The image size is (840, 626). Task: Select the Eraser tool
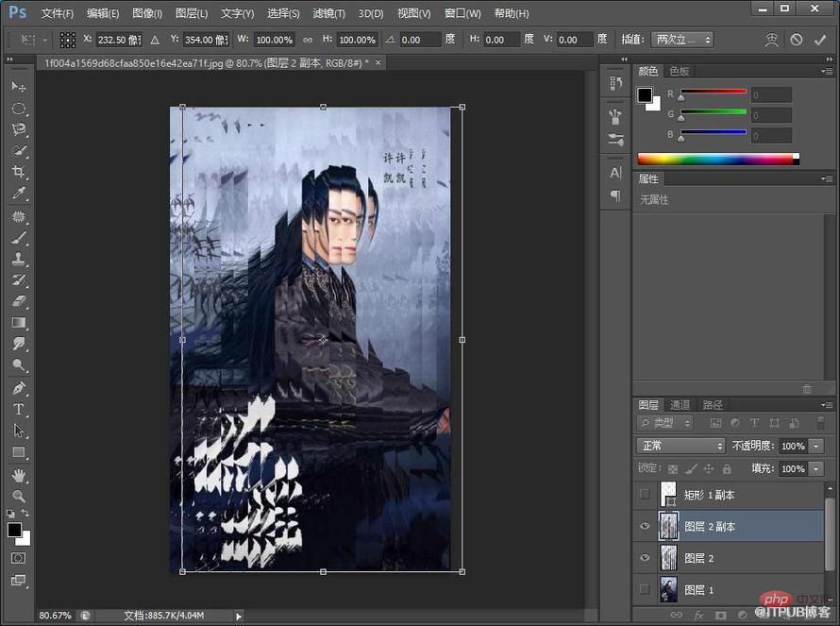(x=19, y=301)
